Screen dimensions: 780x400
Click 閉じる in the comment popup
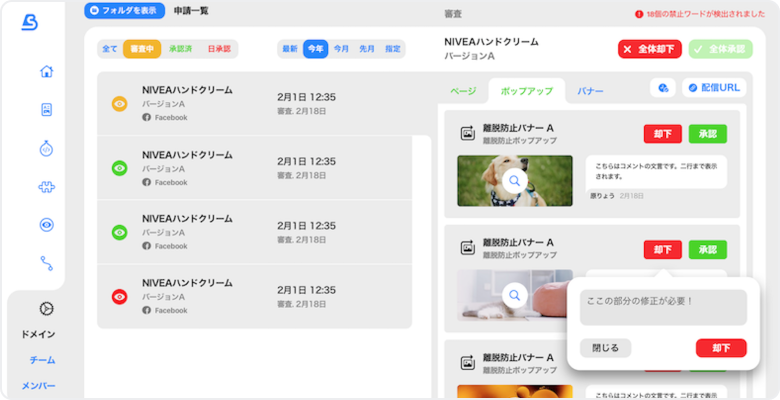(x=605, y=348)
